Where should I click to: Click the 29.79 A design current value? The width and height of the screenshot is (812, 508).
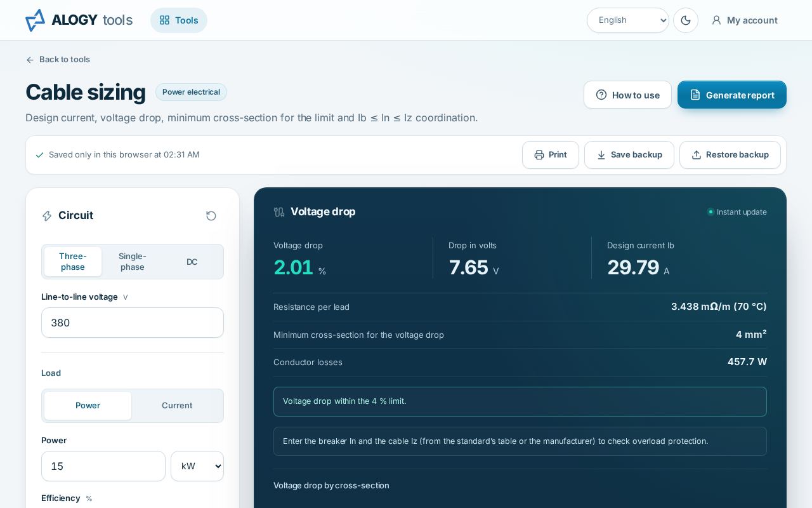[x=638, y=268]
